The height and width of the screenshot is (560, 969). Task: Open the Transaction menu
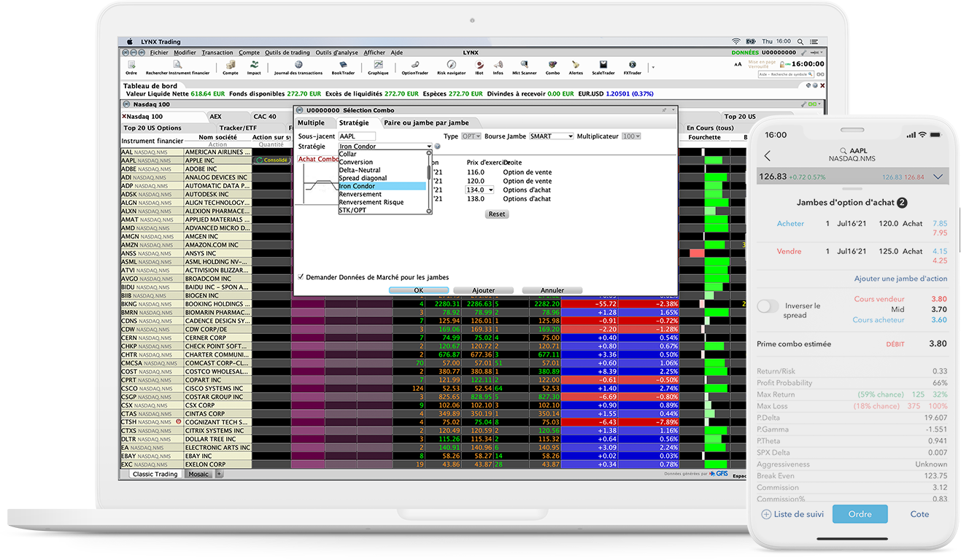[x=217, y=52]
